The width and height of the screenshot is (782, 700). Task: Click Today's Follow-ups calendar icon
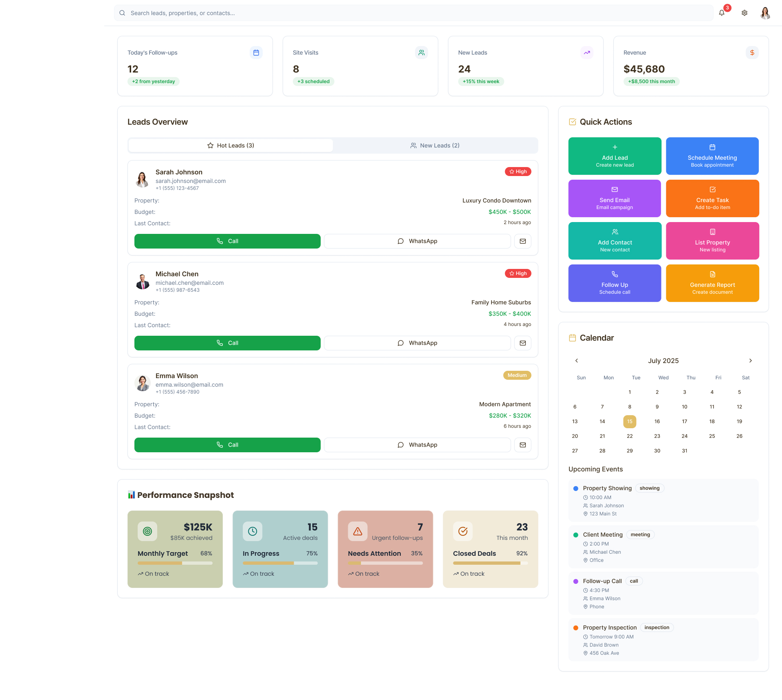256,53
